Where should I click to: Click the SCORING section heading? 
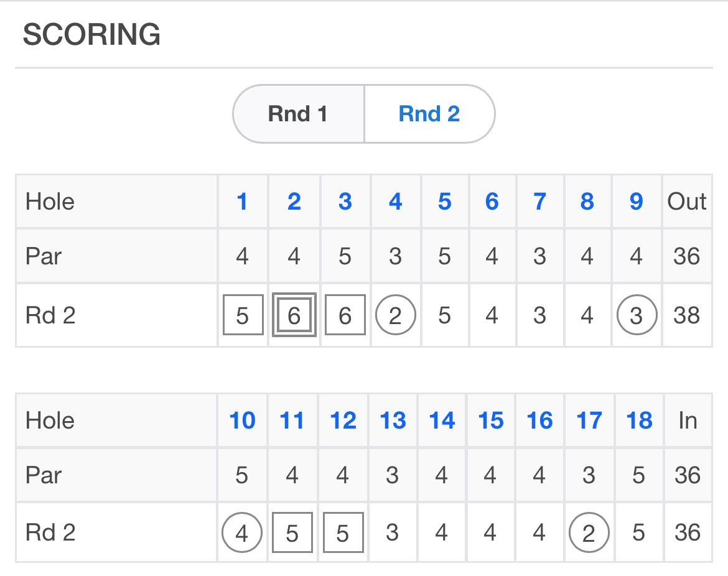(91, 34)
